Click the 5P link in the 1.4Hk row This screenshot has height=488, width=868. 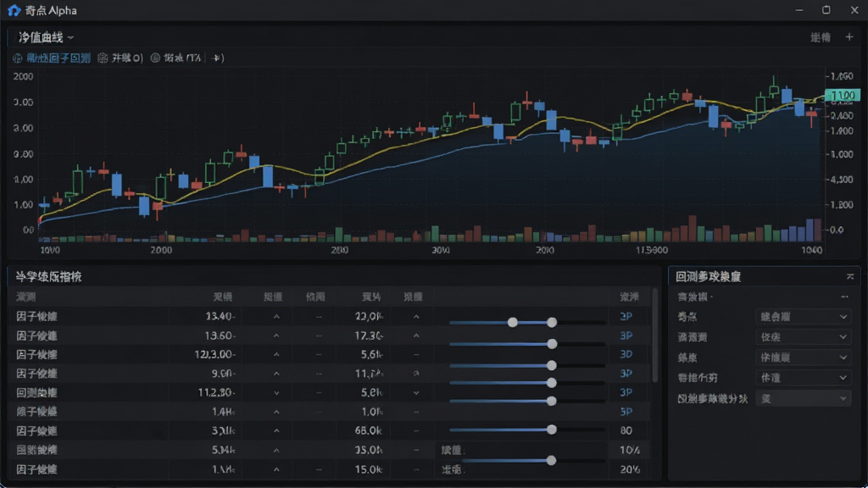tap(626, 412)
